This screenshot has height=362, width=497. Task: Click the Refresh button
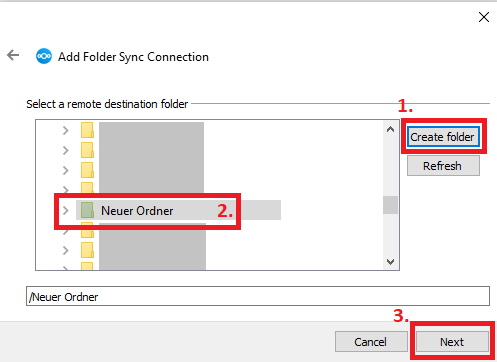[x=443, y=166]
